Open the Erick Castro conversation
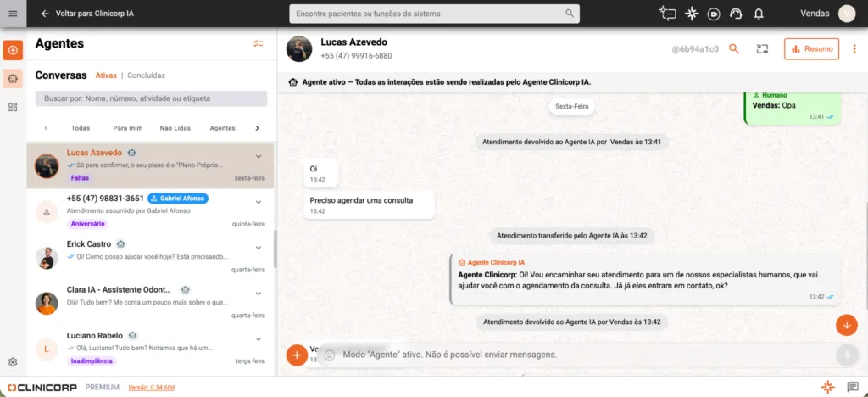The image size is (868, 397). (150, 258)
